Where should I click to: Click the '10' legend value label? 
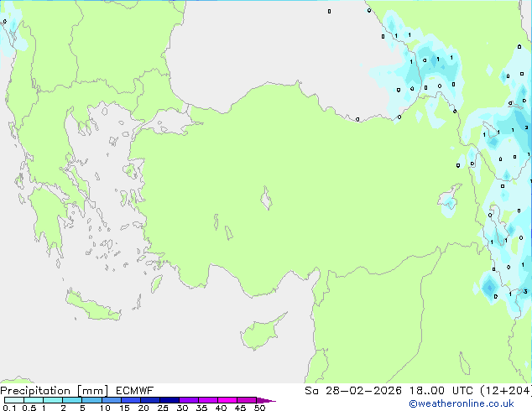point(105,408)
